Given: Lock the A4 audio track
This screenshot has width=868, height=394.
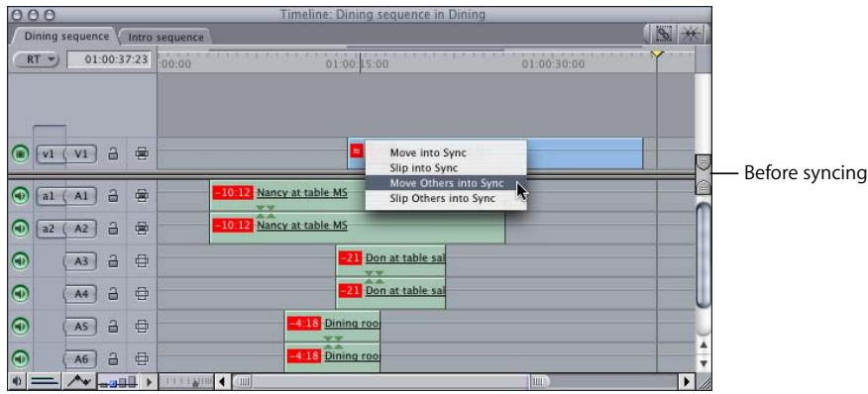Looking at the screenshot, I should click(113, 293).
